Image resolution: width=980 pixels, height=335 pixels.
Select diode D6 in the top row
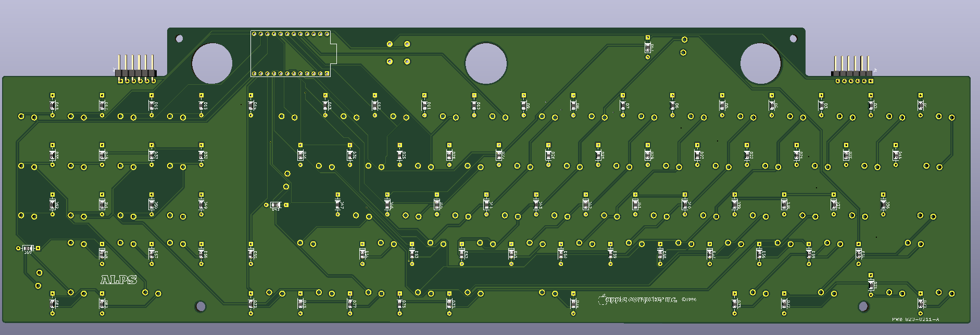[x=672, y=105]
